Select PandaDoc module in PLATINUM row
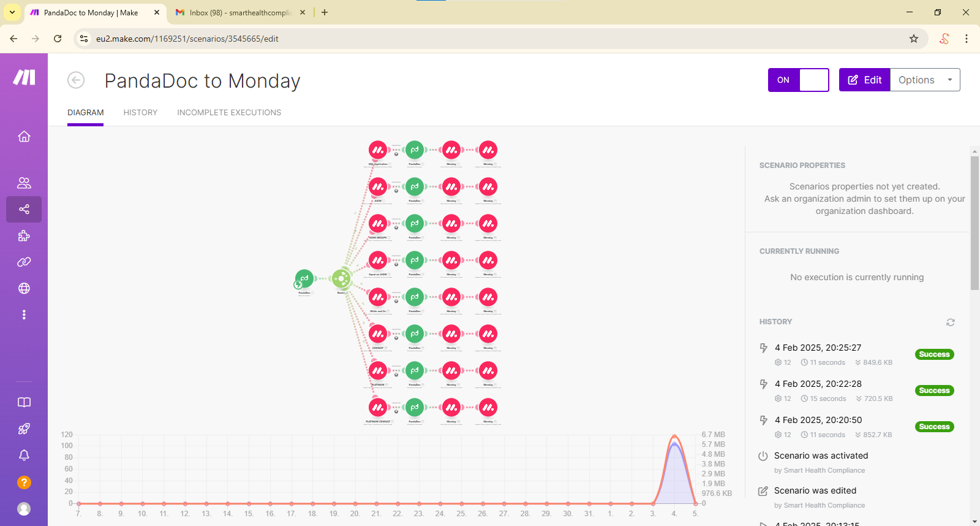The width and height of the screenshot is (980, 526). pos(415,371)
